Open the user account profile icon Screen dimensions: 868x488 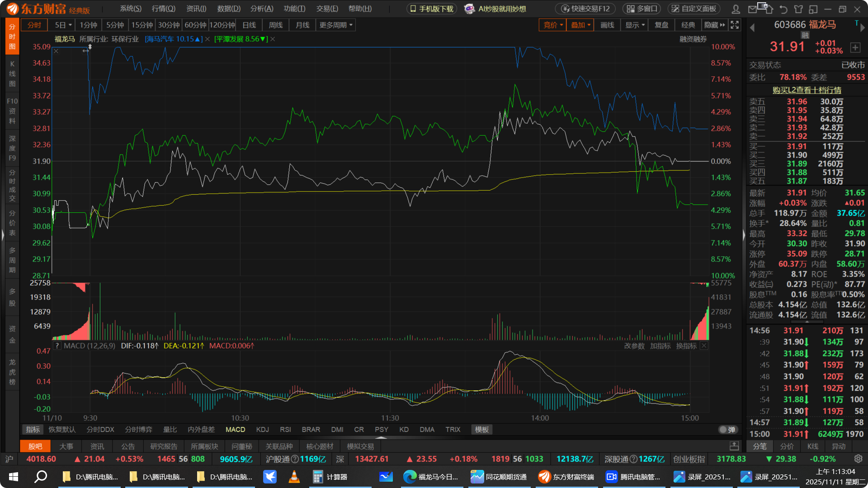click(x=736, y=9)
